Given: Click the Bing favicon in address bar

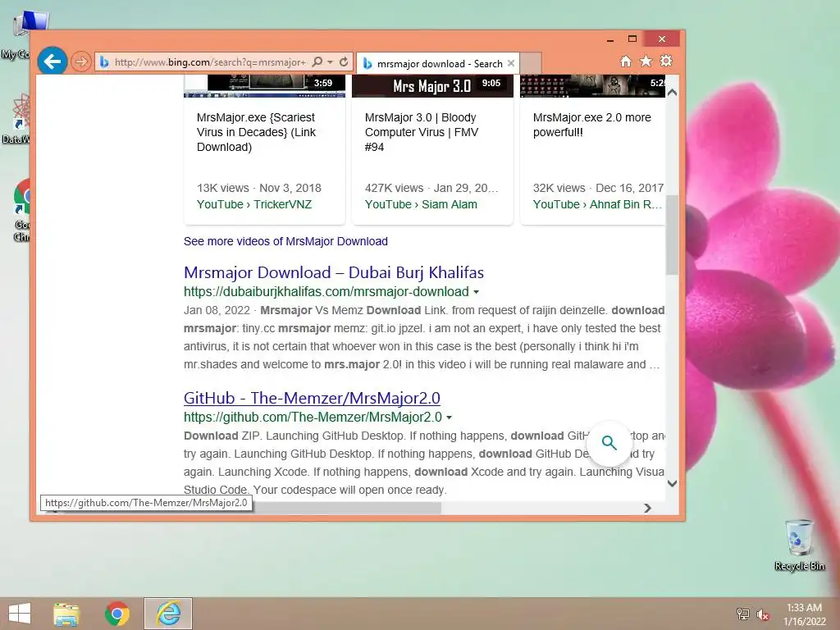Looking at the screenshot, I should click(104, 62).
